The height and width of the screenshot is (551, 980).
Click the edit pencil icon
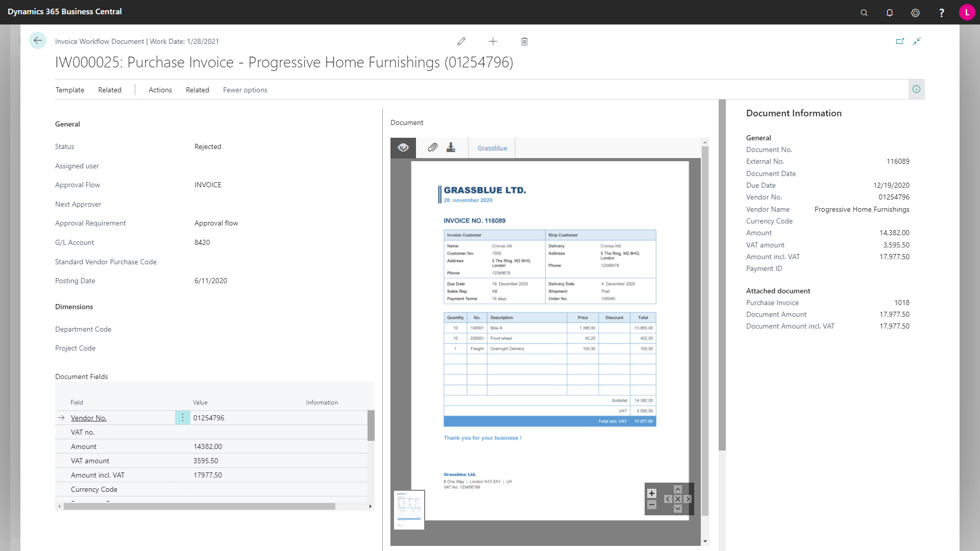[461, 42]
